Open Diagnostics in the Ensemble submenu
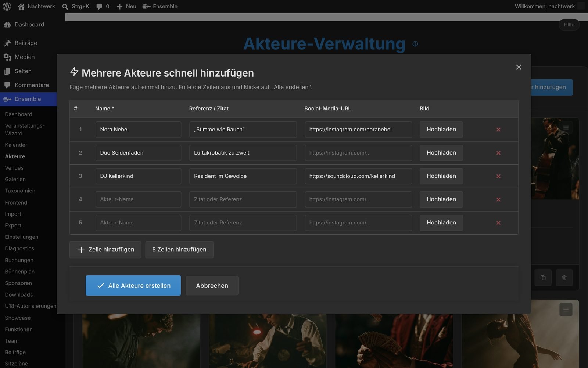 coord(19,248)
